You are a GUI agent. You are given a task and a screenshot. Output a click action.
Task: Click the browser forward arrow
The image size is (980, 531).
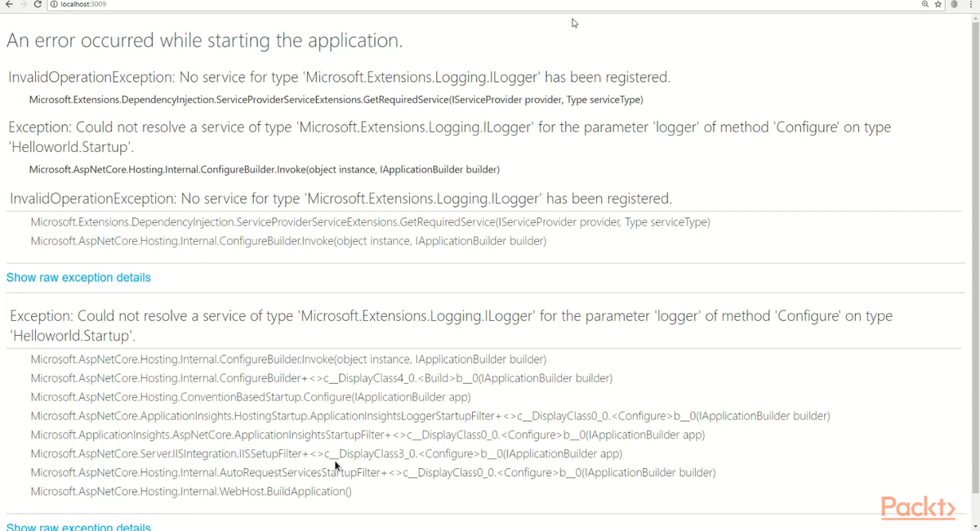23,5
